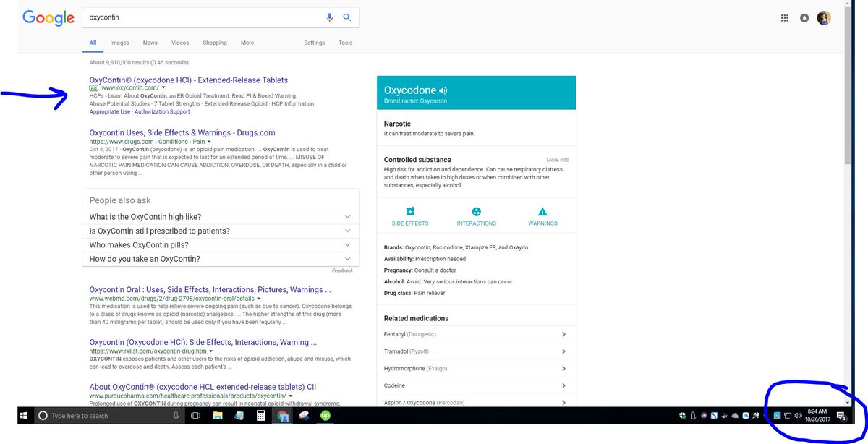Open volume speaker tray icon

[x=798, y=416]
